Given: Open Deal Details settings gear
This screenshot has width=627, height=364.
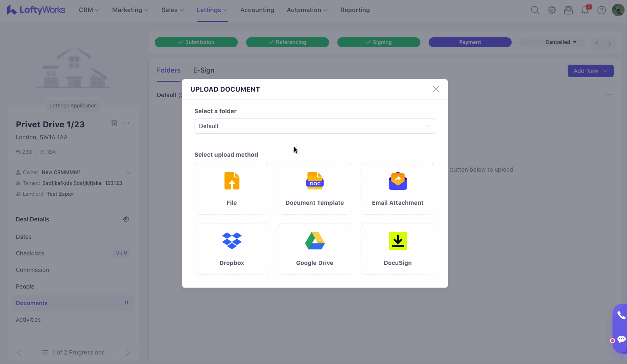Looking at the screenshot, I should coord(126,219).
